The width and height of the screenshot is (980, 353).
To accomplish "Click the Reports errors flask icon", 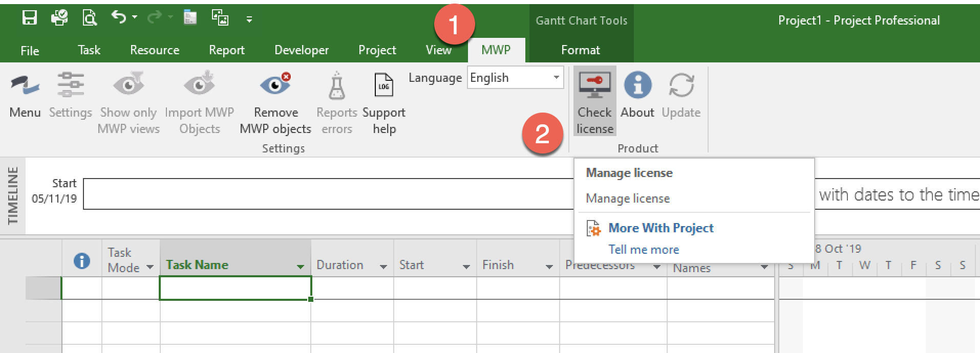I will pyautogui.click(x=336, y=85).
